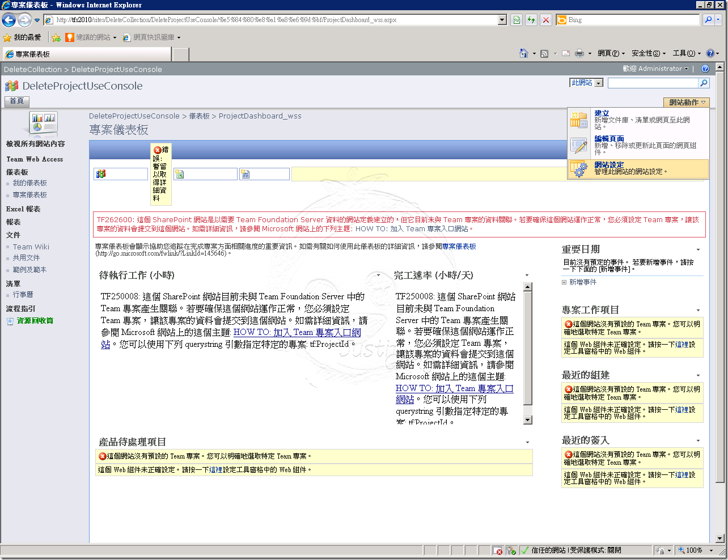The width and height of the screenshot is (728, 560).
Task: Open the 待執行工作 (小時) web part menu arrow
Action: [x=379, y=275]
